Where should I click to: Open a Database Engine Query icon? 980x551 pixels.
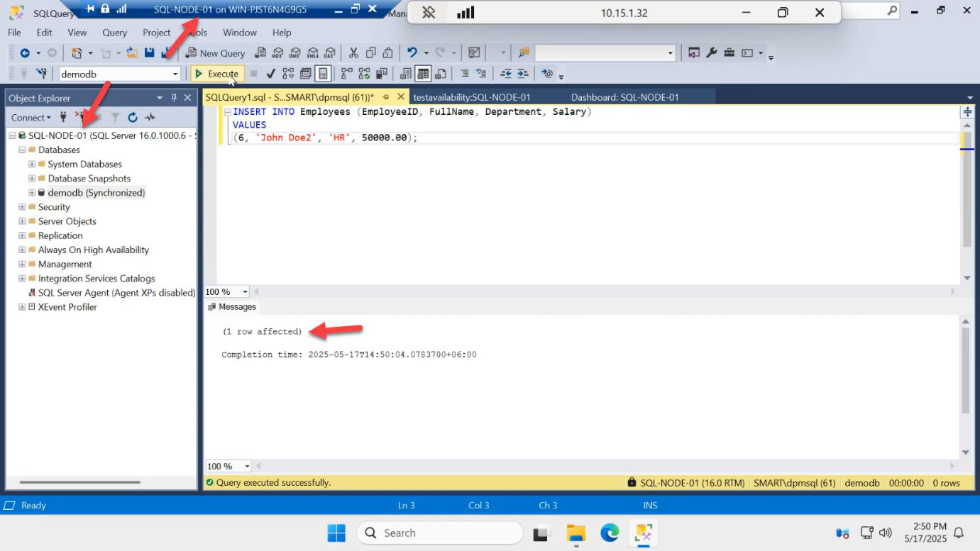260,53
